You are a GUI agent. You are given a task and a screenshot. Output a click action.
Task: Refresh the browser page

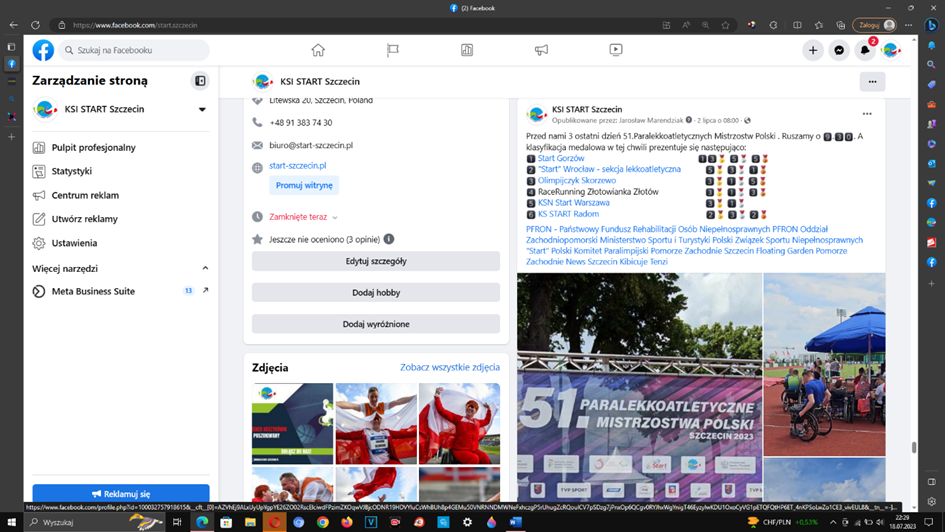(x=36, y=25)
